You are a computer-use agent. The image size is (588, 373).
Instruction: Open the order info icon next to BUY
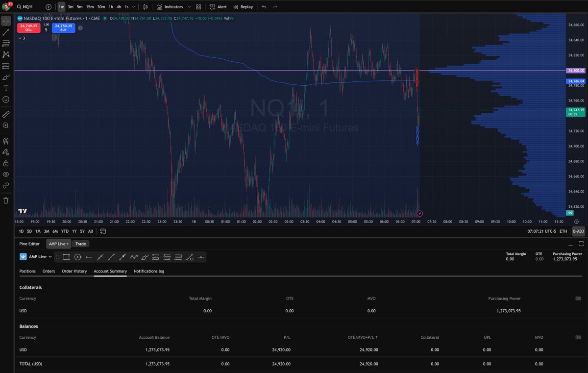pyautogui.click(x=80, y=28)
